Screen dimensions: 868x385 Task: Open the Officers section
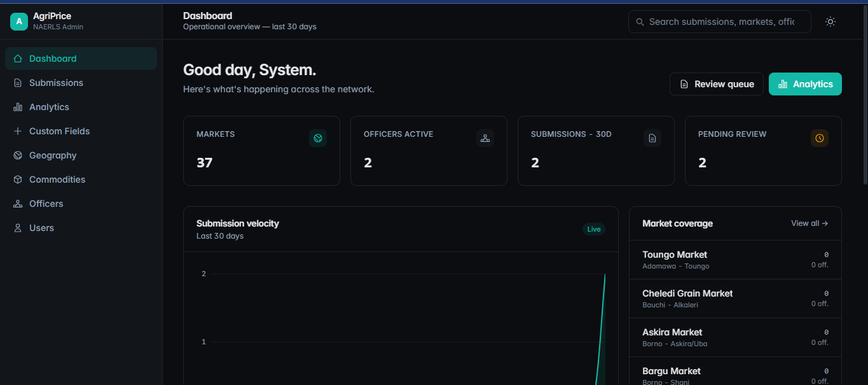[x=81, y=204]
